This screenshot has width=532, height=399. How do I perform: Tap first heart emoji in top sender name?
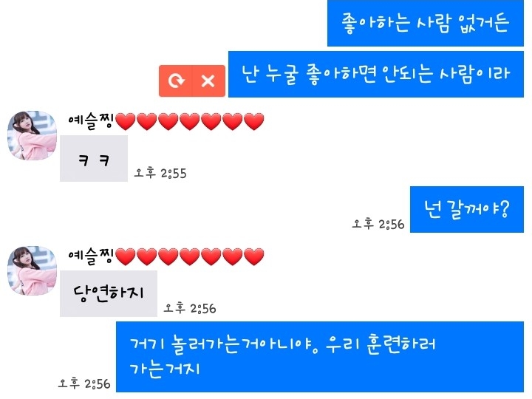tap(126, 122)
